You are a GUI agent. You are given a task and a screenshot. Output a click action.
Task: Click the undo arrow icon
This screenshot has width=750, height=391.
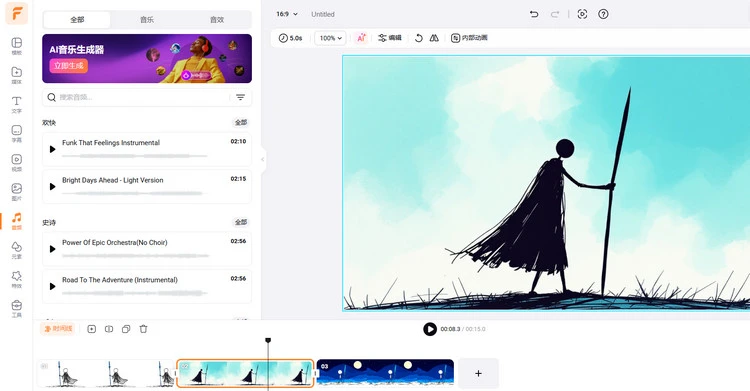tap(534, 14)
